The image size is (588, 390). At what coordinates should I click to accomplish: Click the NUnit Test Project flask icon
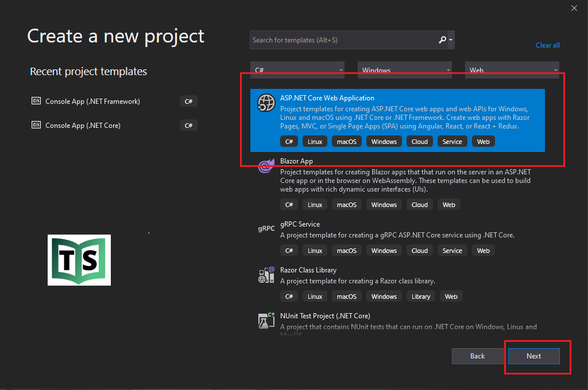click(x=266, y=320)
